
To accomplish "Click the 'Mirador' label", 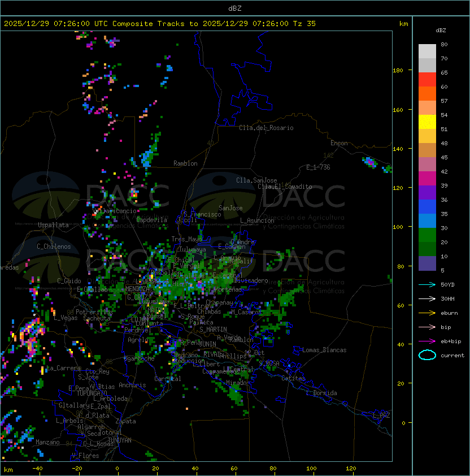I will tap(238, 383).
